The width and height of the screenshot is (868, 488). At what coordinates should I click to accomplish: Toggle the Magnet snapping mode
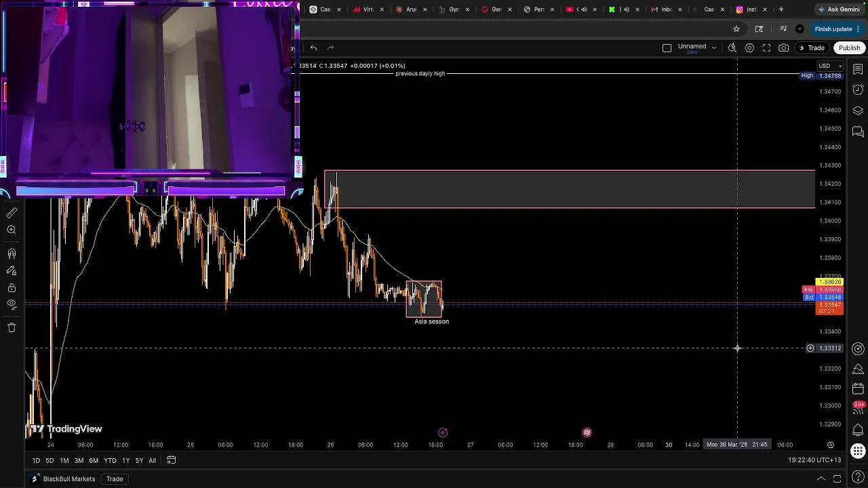click(x=12, y=253)
